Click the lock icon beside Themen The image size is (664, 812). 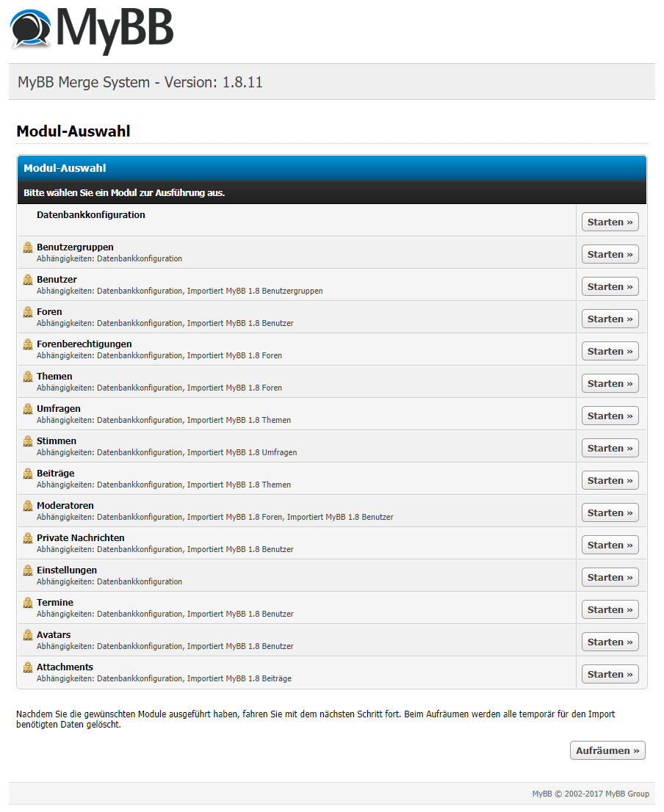coord(28,377)
